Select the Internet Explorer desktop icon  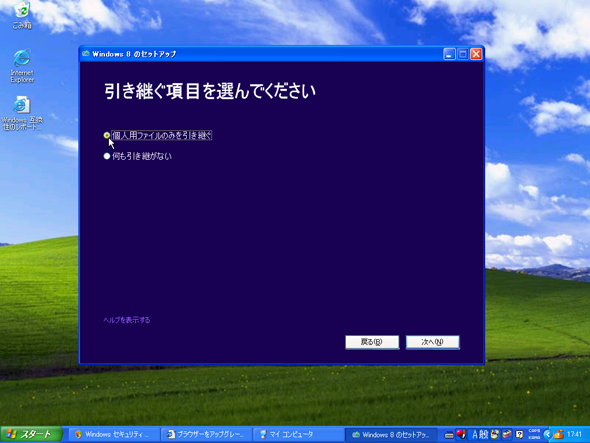(22, 65)
